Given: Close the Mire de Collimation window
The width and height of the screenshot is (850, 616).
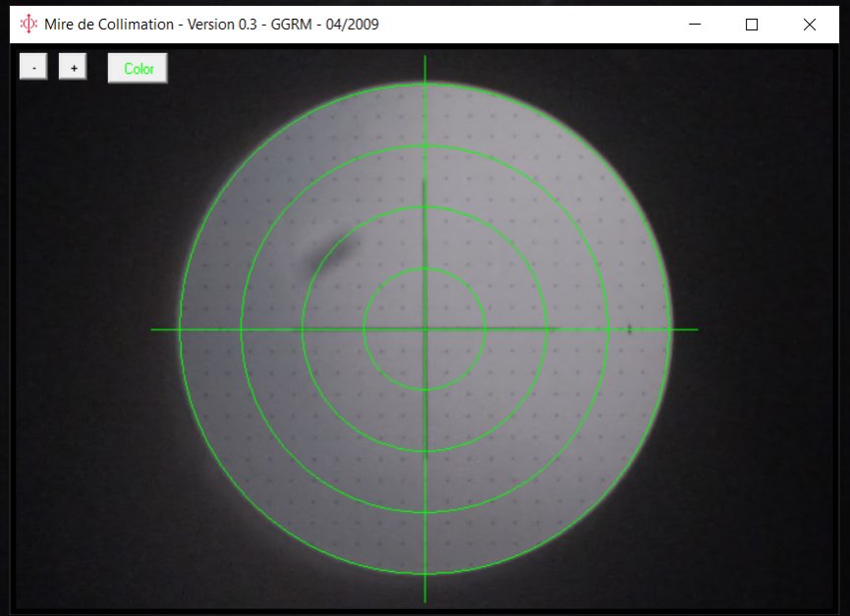Looking at the screenshot, I should click(x=810, y=25).
